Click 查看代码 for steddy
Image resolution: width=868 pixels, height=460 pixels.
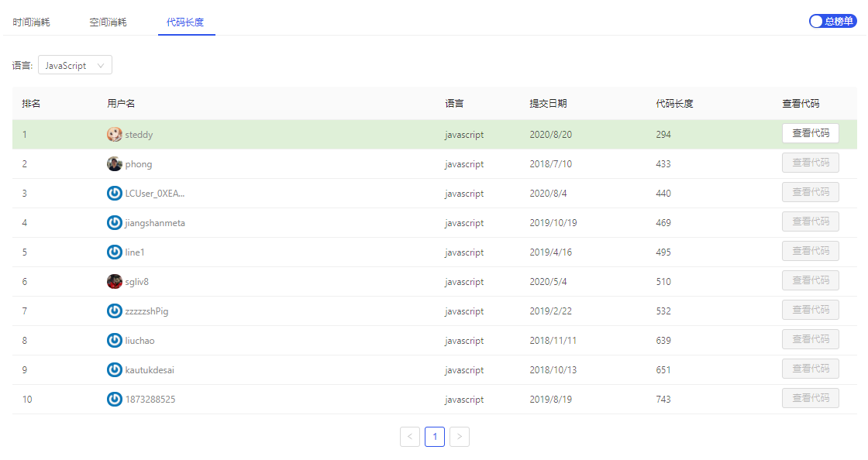click(x=811, y=132)
